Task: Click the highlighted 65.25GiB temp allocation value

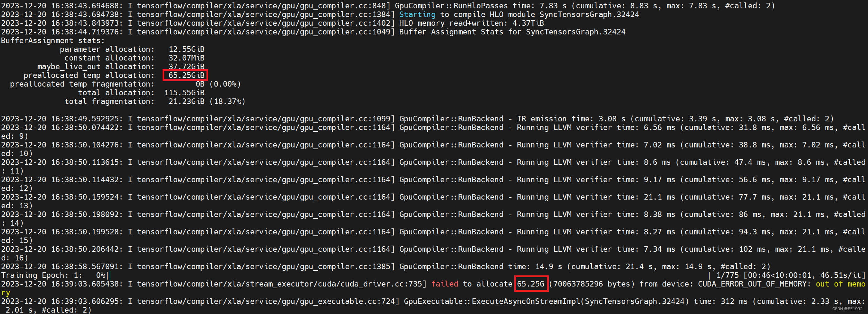Action: coord(185,75)
